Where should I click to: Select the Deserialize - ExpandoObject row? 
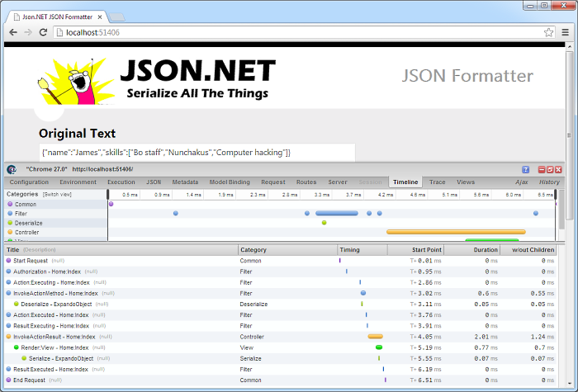(x=280, y=305)
